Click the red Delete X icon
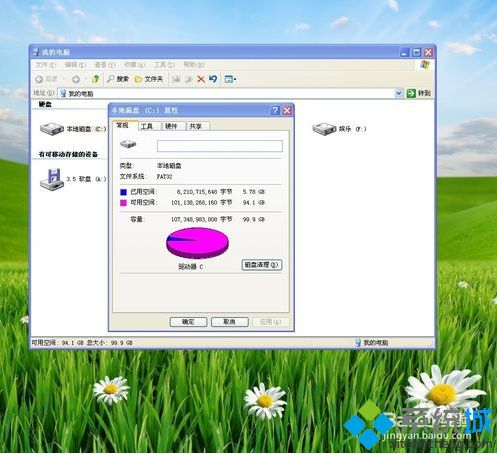497x454 pixels. pyautogui.click(x=201, y=79)
